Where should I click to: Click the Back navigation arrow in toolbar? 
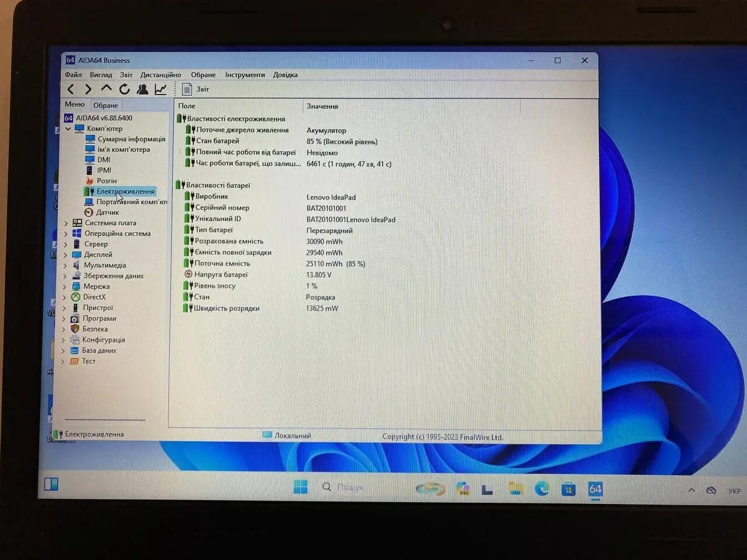71,90
